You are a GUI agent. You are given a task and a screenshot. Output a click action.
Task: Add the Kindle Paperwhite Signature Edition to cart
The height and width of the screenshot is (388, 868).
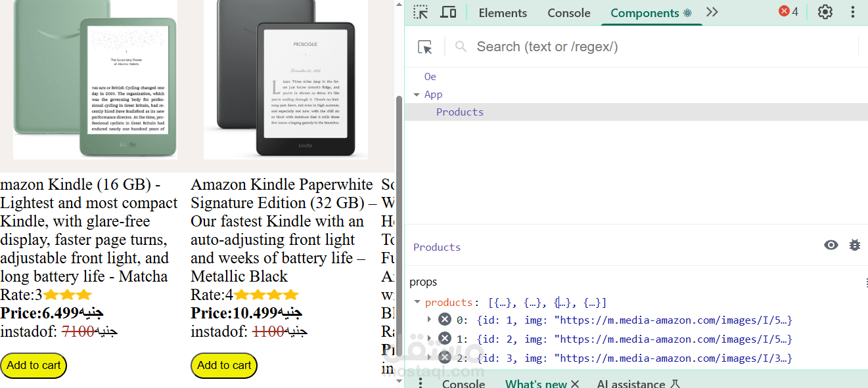pyautogui.click(x=224, y=366)
